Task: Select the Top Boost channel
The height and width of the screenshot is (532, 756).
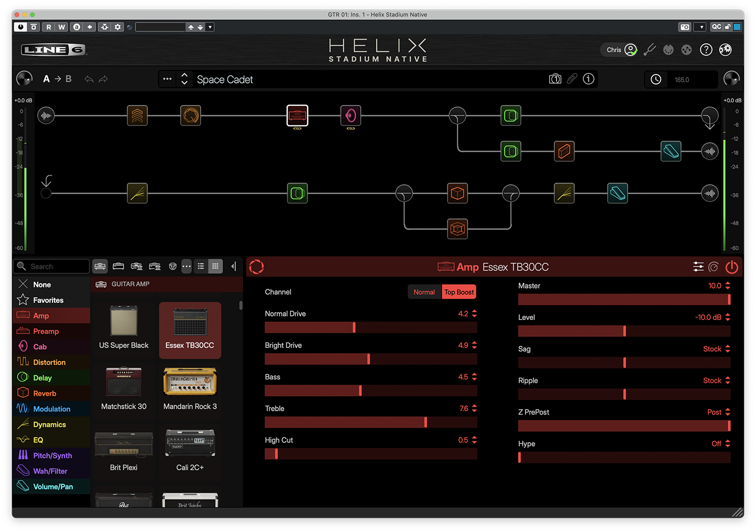Action: click(459, 292)
